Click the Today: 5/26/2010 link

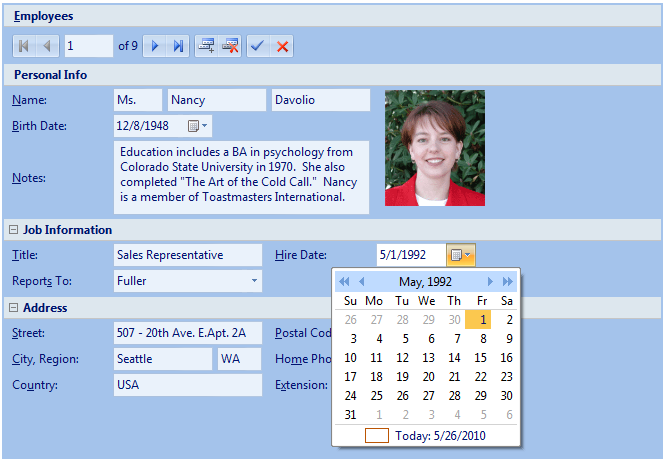(438, 435)
